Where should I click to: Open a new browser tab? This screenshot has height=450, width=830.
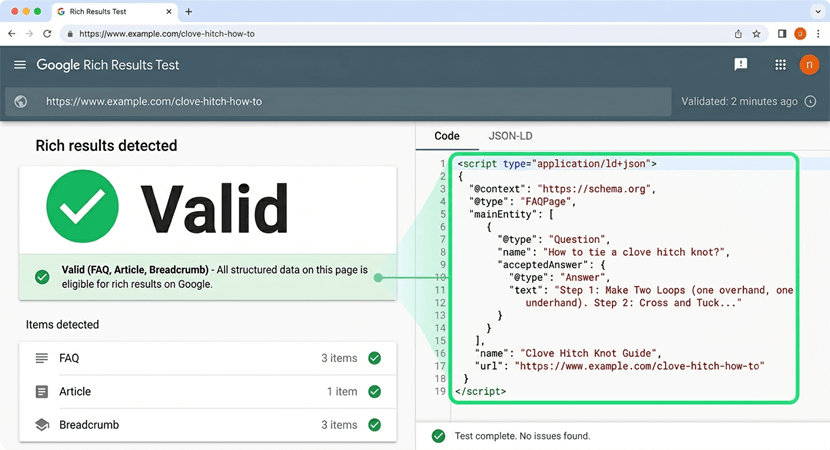click(188, 11)
